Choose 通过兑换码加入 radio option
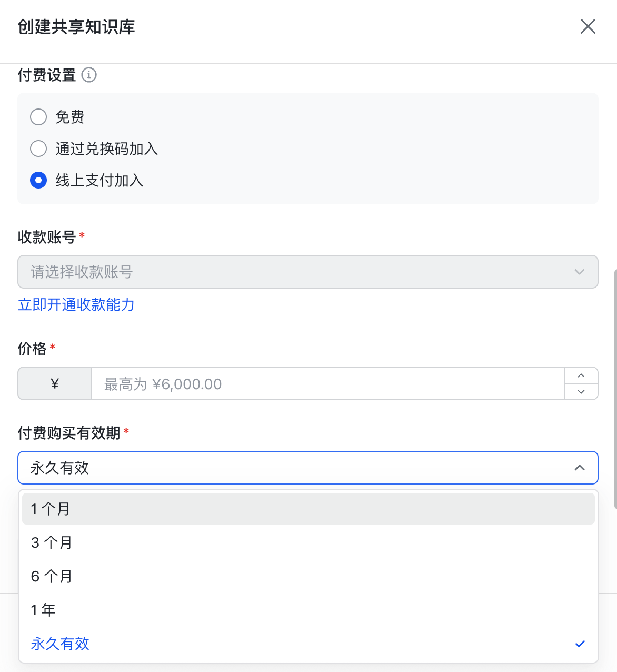The height and width of the screenshot is (672, 617). (x=38, y=149)
